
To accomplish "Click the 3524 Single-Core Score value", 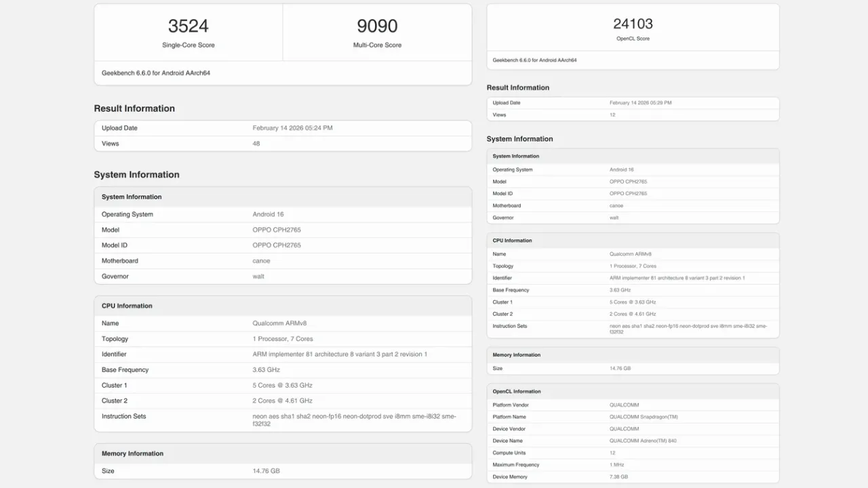I will [188, 26].
